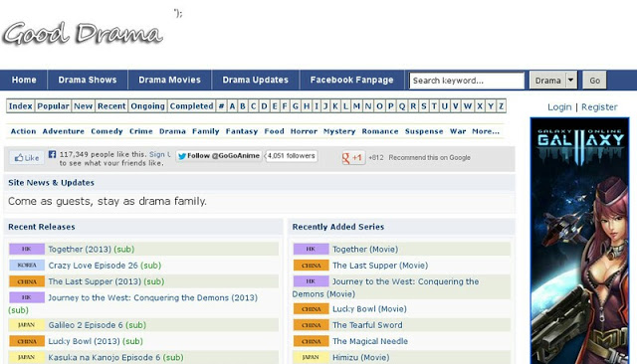Viewport: 637px width, 364px height.
Task: Click the Good Drama site logo
Action: 83,33
